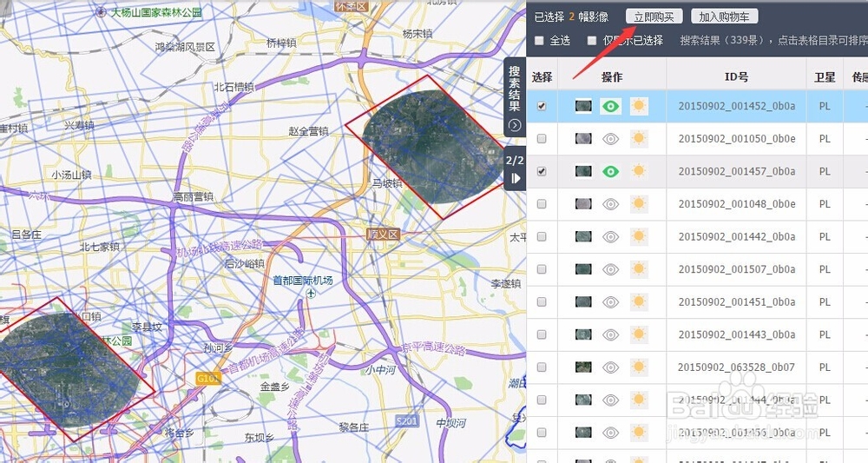Image resolution: width=868 pixels, height=463 pixels.
Task: Check row 20150902_001451_0b0a checkbox
Action: tap(542, 301)
